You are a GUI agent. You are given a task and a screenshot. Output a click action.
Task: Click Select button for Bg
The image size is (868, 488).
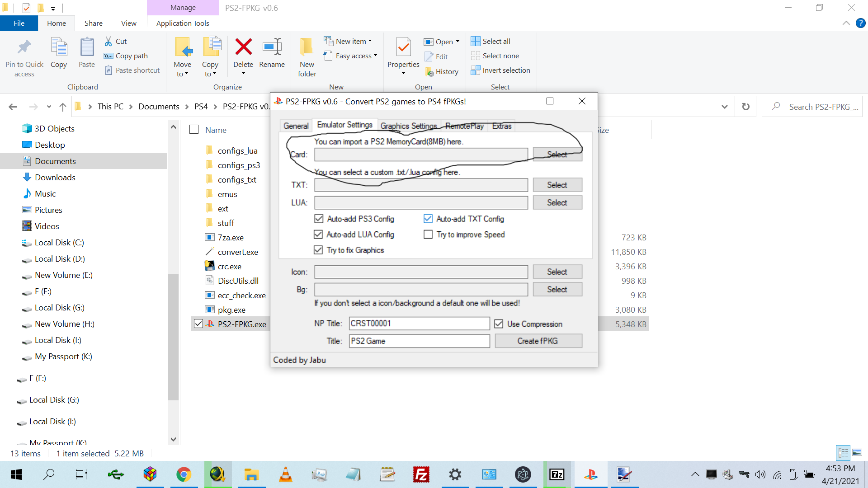coord(557,289)
